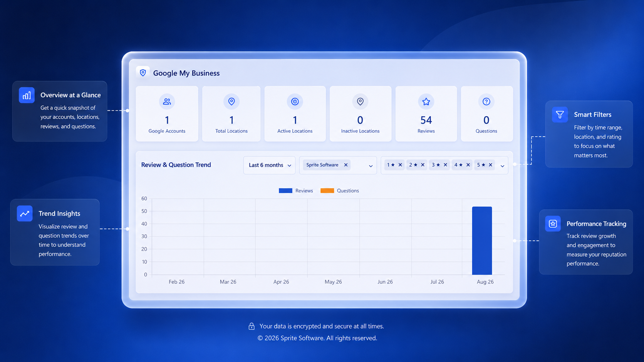644x362 pixels.
Task: Remove the Sprite Software location chip
Action: coord(346,165)
